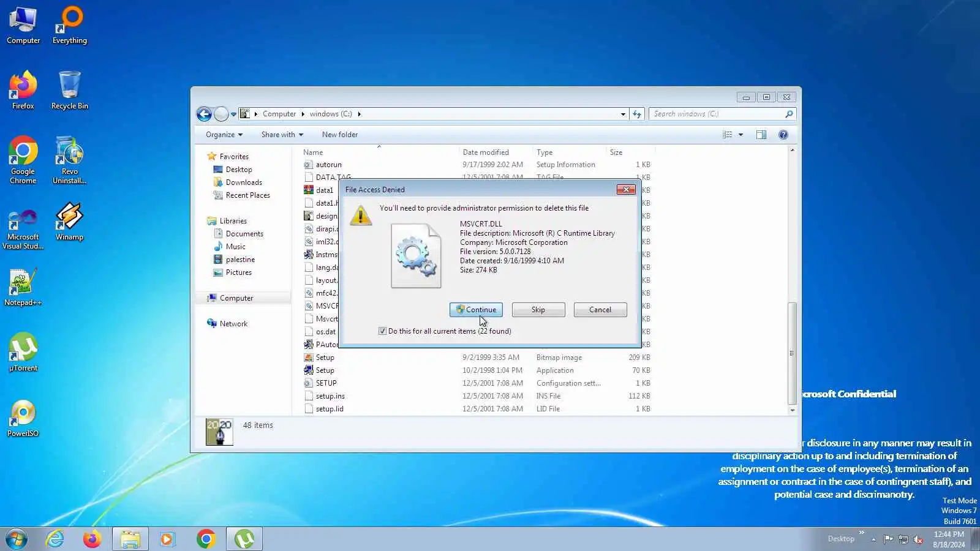Click New folder in toolbar
The image size is (980, 551).
pyautogui.click(x=340, y=135)
